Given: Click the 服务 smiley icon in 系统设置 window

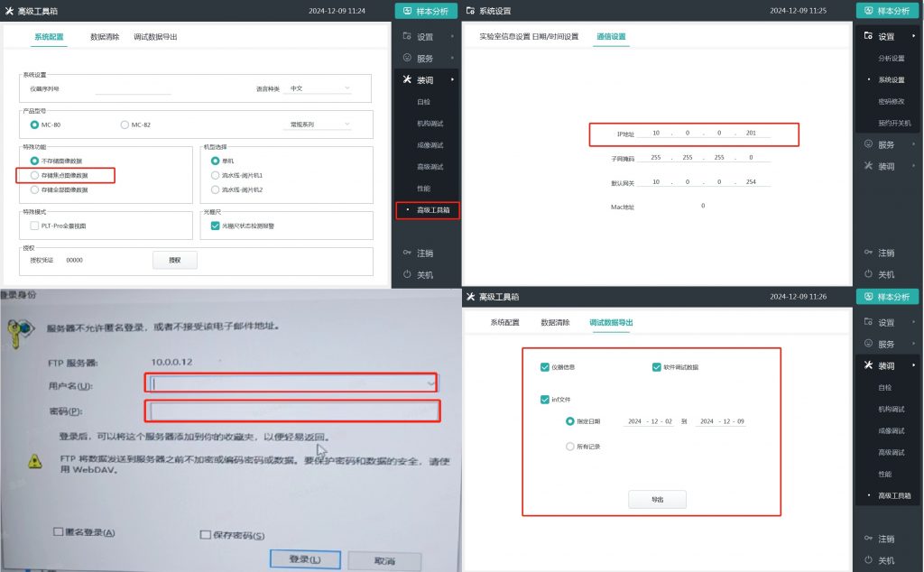Looking at the screenshot, I should click(x=868, y=144).
